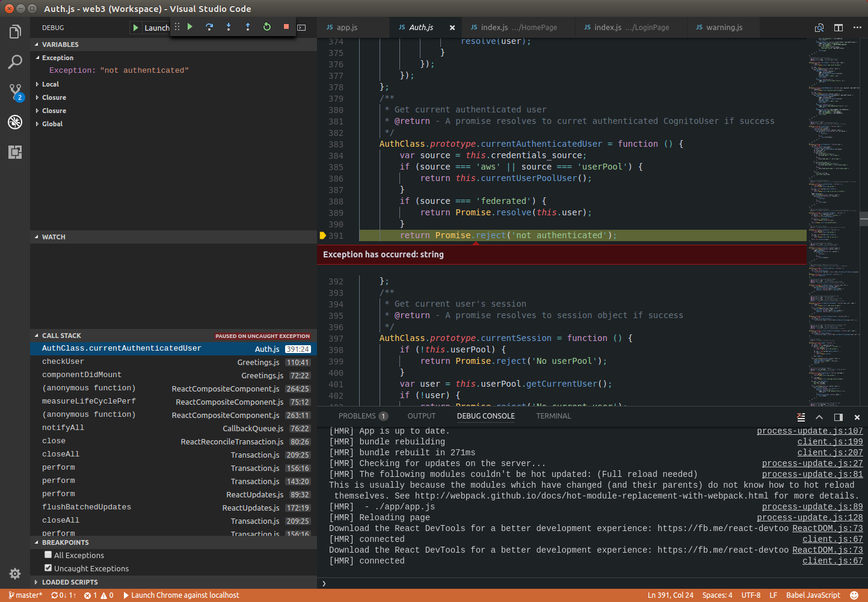Open the Explorer view in activity bar
This screenshot has width=868, height=602.
(15, 32)
